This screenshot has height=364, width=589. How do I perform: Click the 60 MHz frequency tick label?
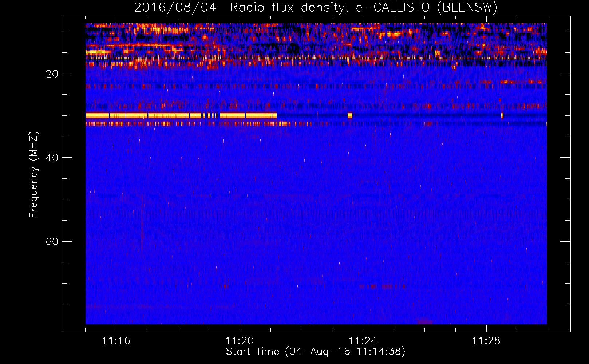click(x=52, y=241)
